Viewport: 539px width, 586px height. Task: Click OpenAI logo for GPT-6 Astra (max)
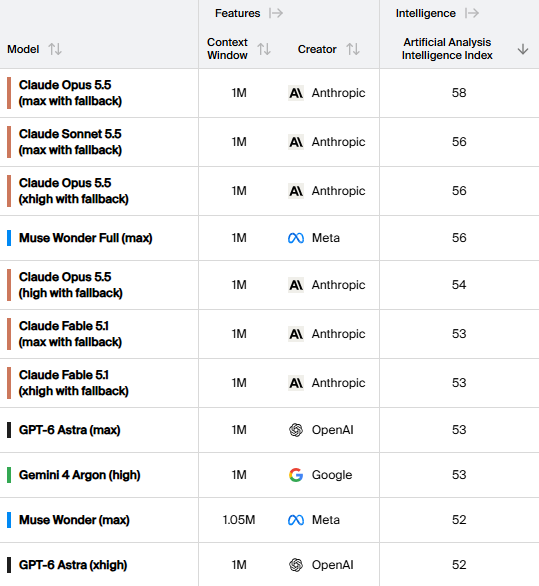coord(296,430)
